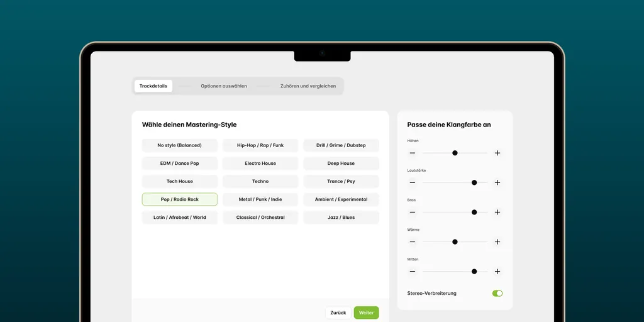
Task: Increase Lautstärke with the plus icon
Action: pos(497,182)
